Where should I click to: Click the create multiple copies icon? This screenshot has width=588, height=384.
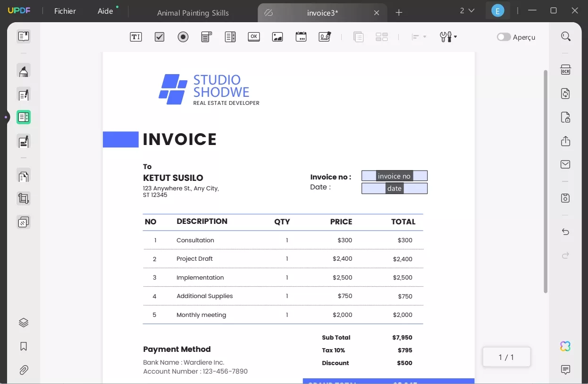click(x=382, y=37)
